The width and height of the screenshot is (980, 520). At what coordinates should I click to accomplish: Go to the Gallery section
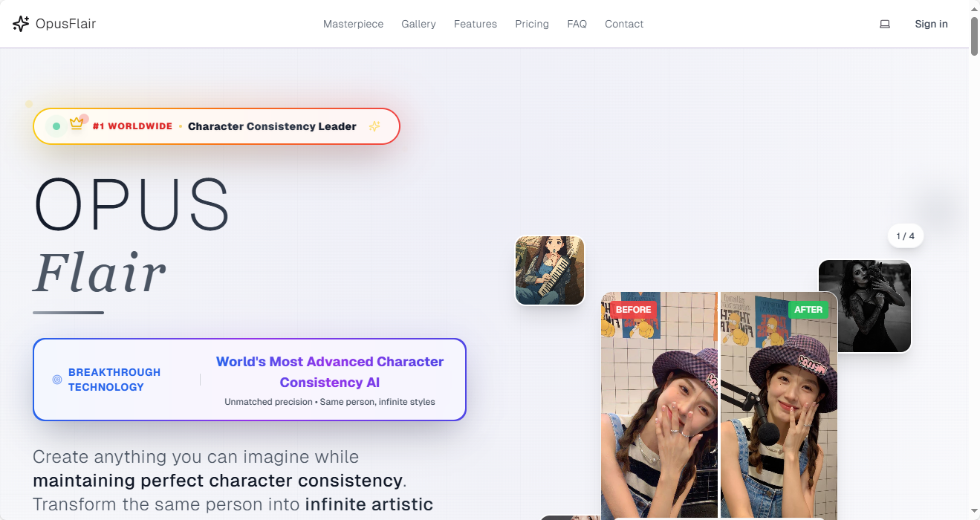click(x=419, y=24)
